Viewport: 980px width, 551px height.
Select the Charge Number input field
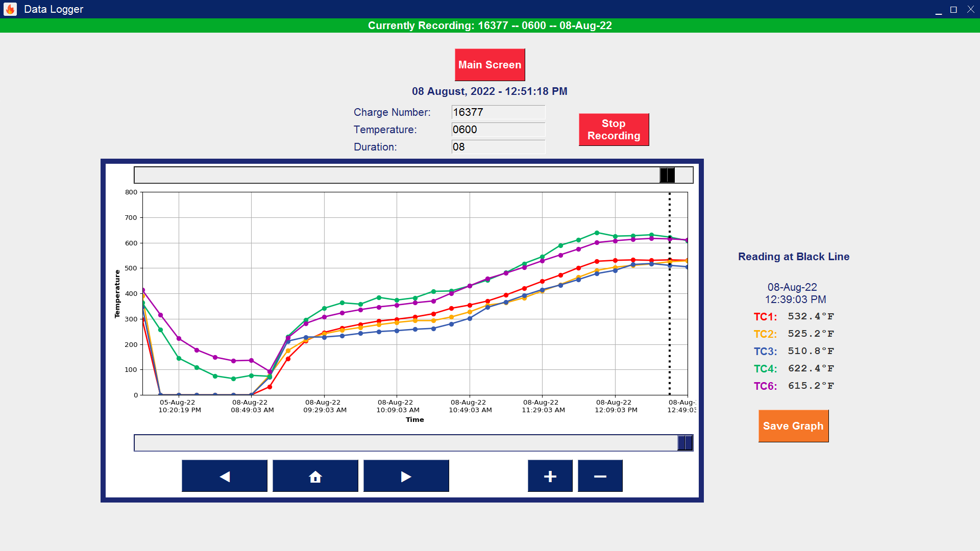(498, 112)
